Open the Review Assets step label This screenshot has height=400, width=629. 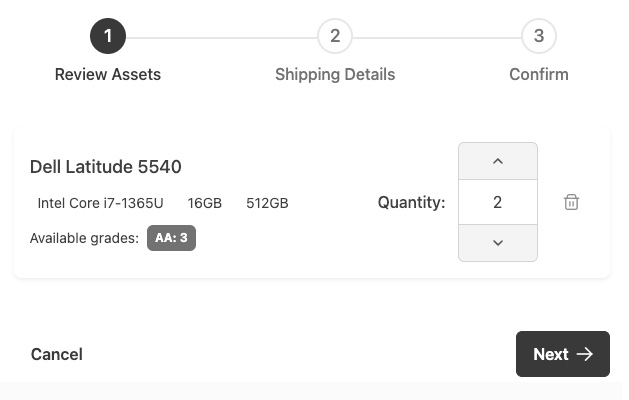pos(108,74)
